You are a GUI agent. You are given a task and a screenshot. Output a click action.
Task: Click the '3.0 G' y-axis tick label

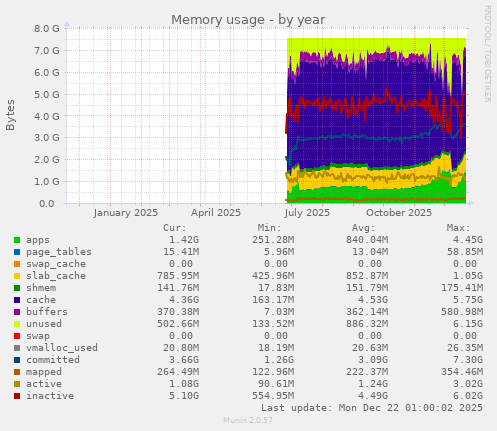[47, 138]
